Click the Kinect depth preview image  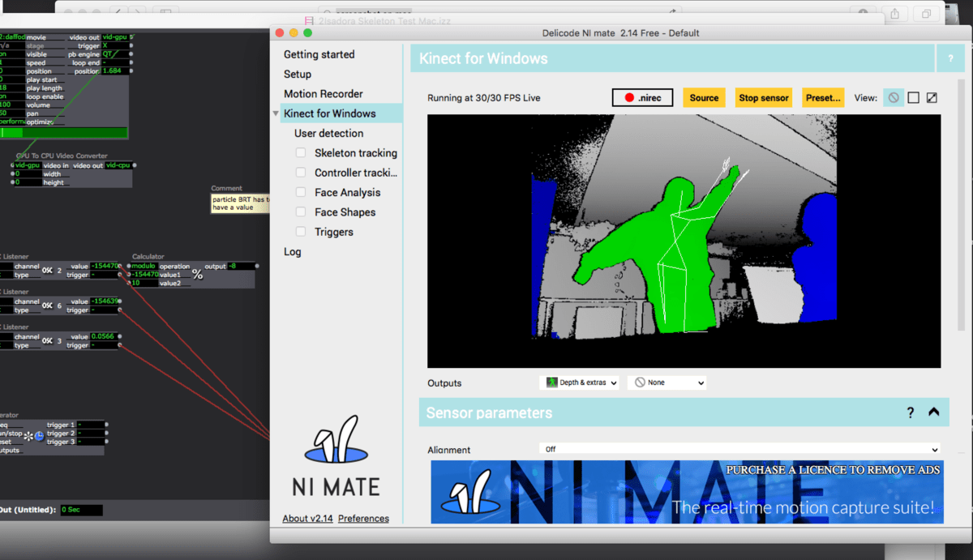(684, 241)
